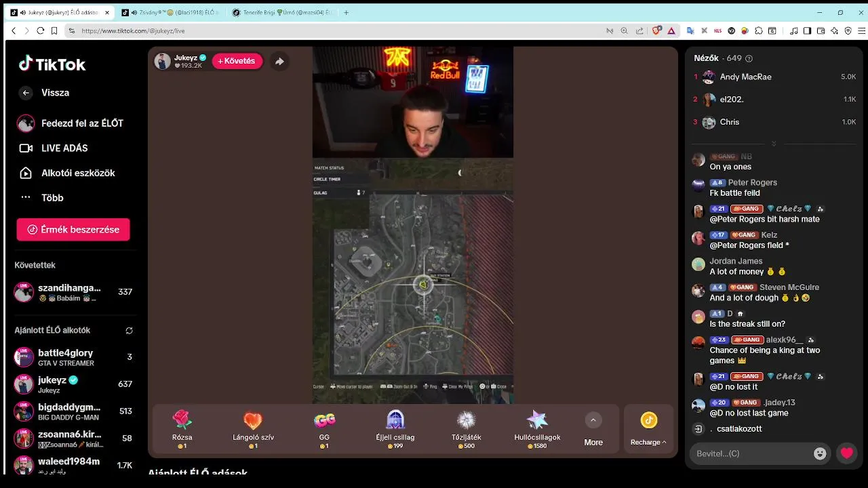Send a Lángoló szív gift
This screenshot has height=488, width=868.
253,429
